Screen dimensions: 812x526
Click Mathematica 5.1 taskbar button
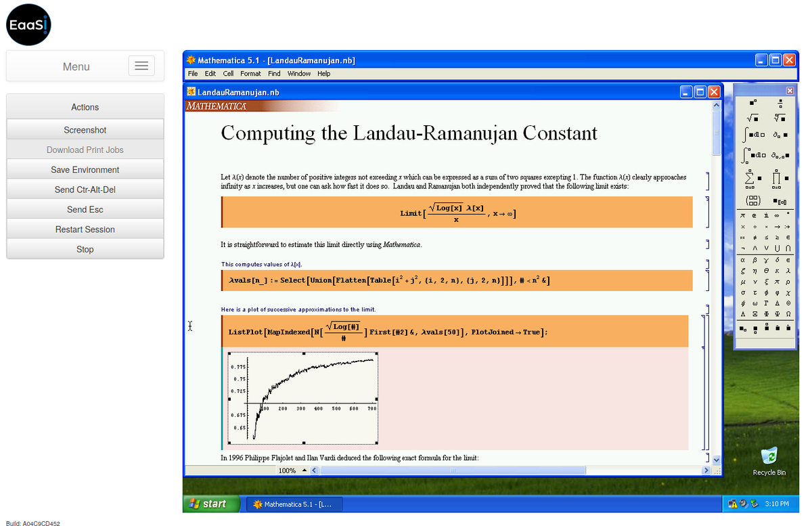(x=294, y=504)
